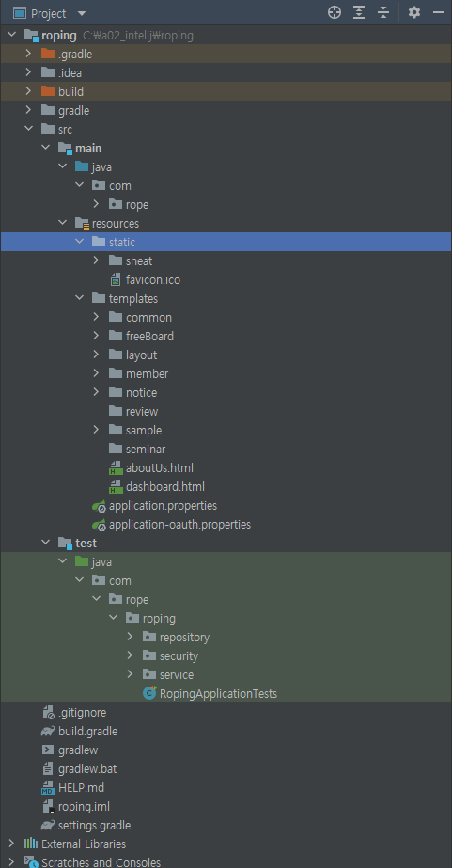Click the Select Opened File crosshair icon
Image resolution: width=452 pixels, height=868 pixels.
pos(335,12)
